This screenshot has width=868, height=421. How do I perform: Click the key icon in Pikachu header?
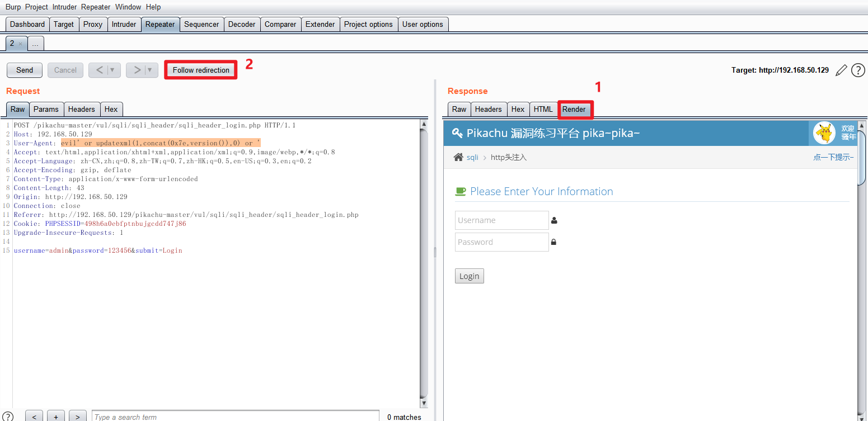(457, 133)
